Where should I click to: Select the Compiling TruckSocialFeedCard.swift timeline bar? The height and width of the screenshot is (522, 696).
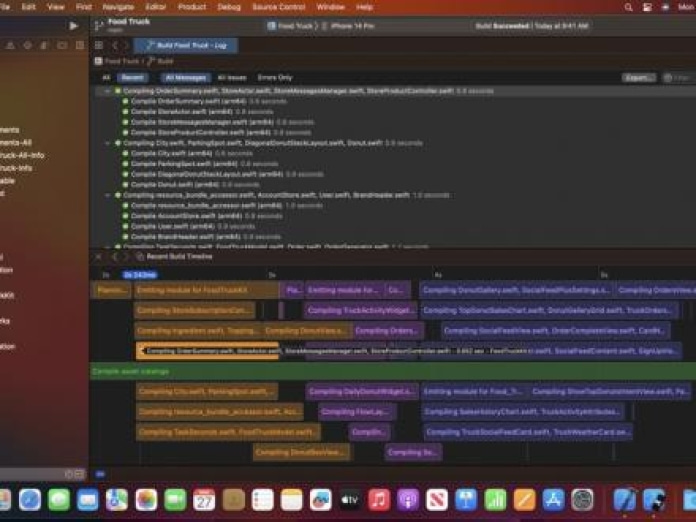tap(527, 432)
